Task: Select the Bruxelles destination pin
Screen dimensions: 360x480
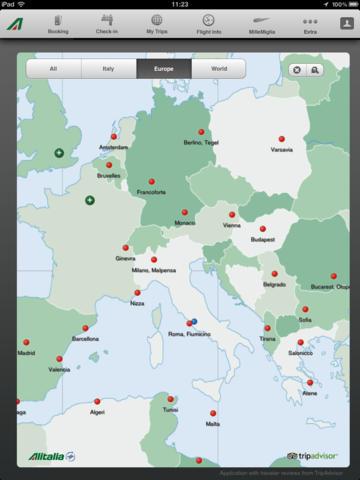Action: pyautogui.click(x=109, y=165)
